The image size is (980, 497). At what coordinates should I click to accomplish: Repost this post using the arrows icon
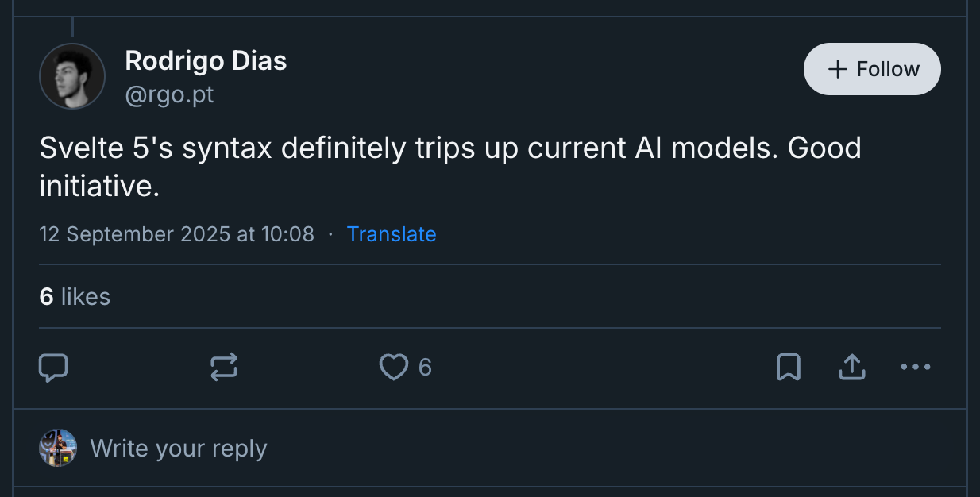click(x=224, y=367)
